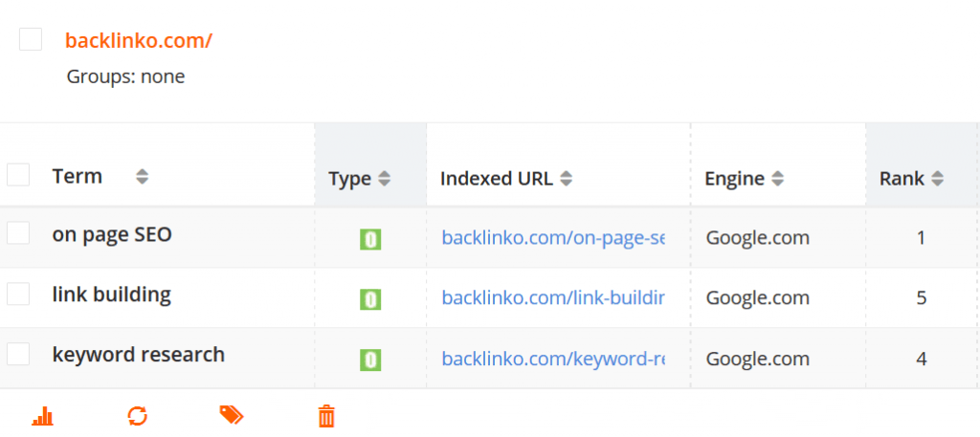Viewport: 980px width, 437px height.
Task: Click the 'Groups: none' label
Action: point(125,76)
